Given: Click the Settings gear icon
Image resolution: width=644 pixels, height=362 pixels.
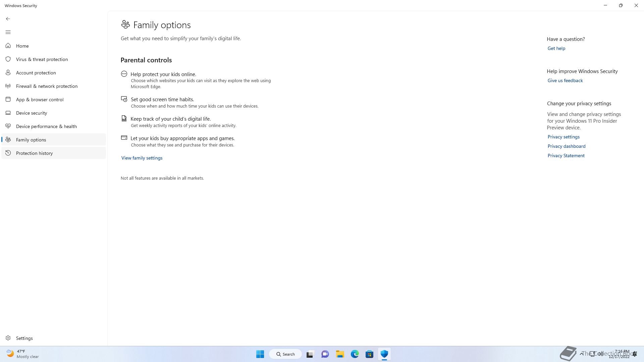Looking at the screenshot, I should 8,338.
